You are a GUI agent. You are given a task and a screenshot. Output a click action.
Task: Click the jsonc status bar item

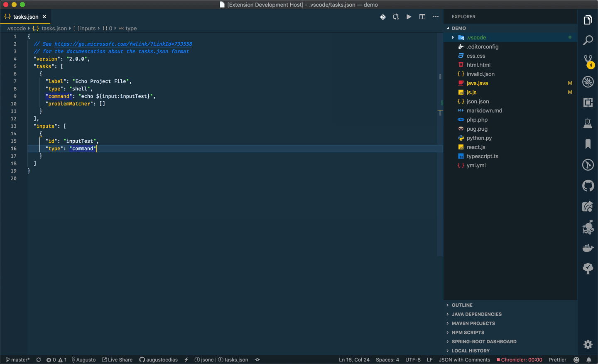(204, 360)
